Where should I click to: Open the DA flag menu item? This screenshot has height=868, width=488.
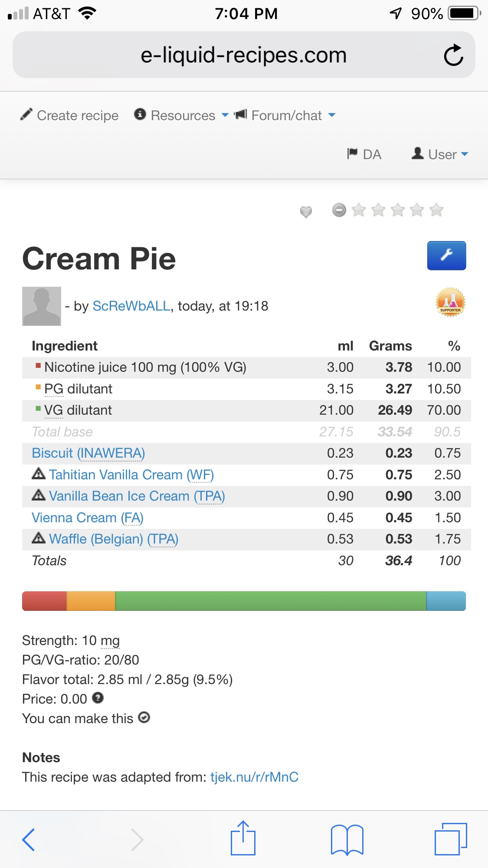(364, 154)
